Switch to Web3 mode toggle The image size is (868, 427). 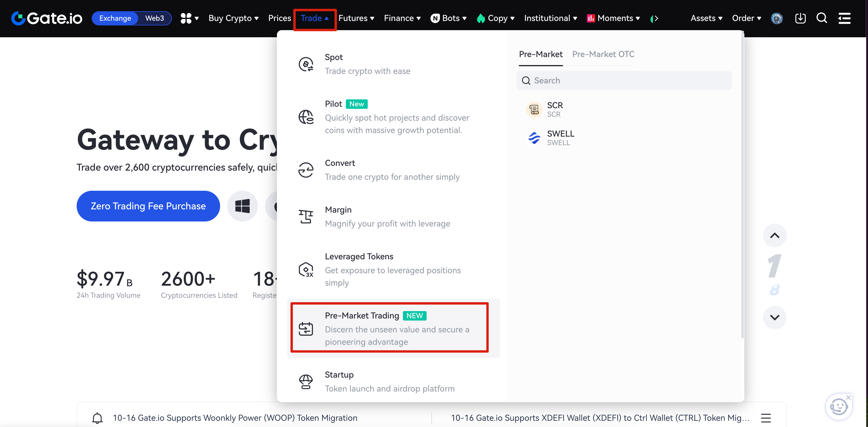pyautogui.click(x=154, y=18)
